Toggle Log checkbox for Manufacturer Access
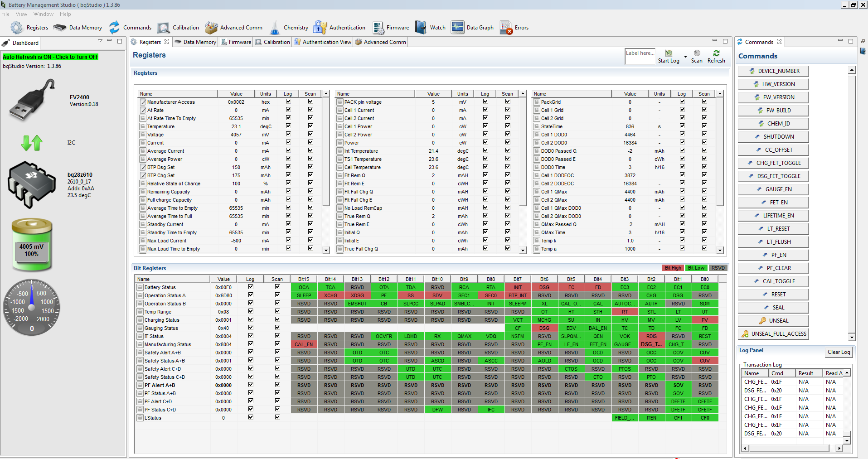The height and width of the screenshot is (459, 868). [288, 101]
